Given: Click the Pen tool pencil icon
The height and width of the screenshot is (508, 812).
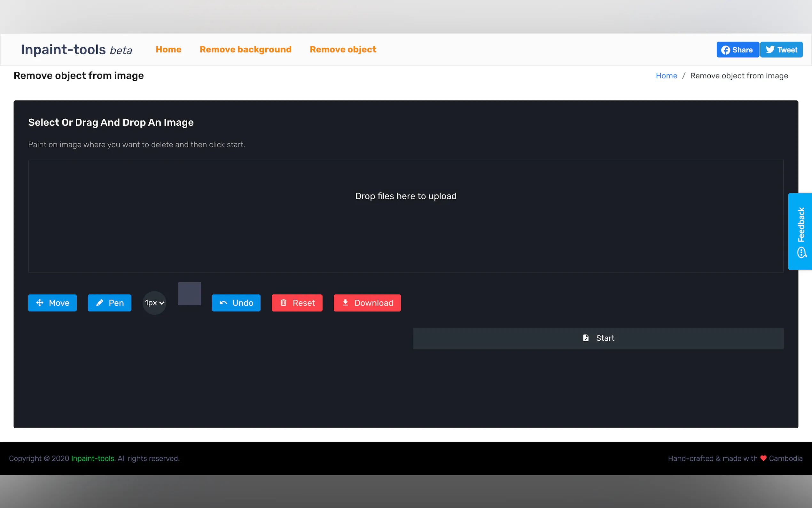Looking at the screenshot, I should (100, 303).
